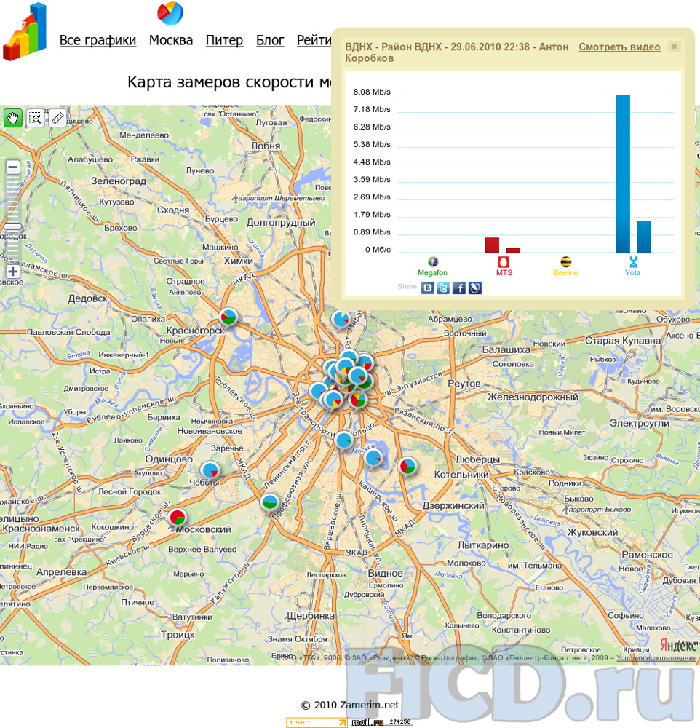Open the map marker near Чоботы
Screen dimensions: 700x728
[210, 470]
